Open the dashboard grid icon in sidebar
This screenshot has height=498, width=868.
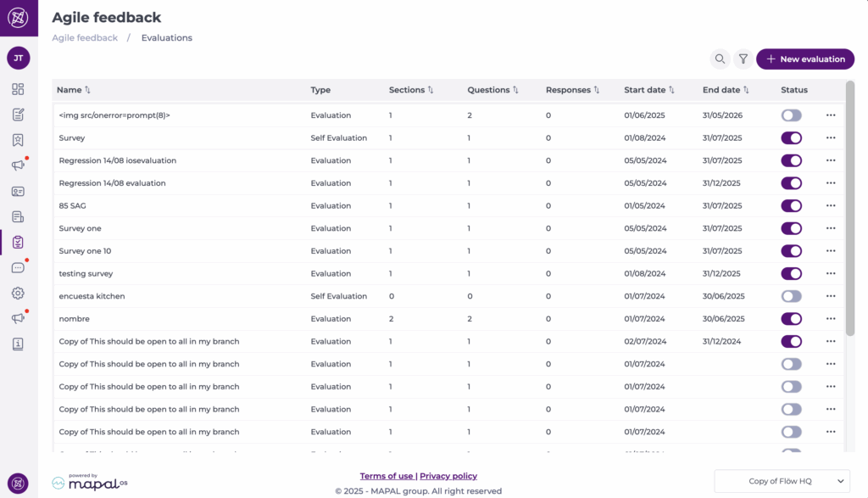[18, 89]
